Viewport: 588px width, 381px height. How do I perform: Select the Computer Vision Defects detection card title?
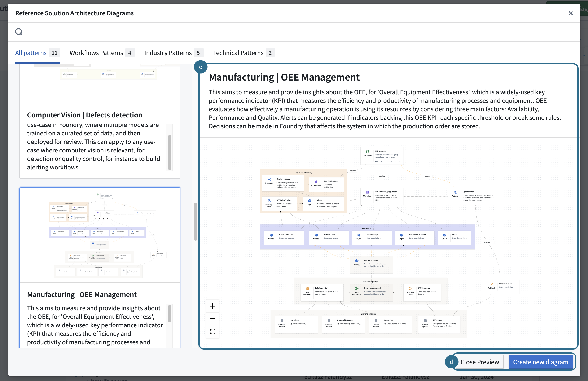[x=84, y=115]
